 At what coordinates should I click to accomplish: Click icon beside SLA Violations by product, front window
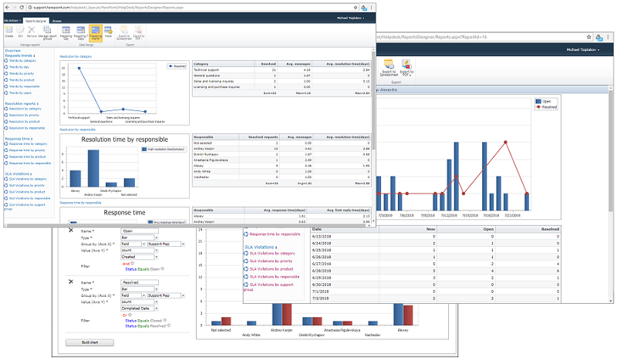6,192
